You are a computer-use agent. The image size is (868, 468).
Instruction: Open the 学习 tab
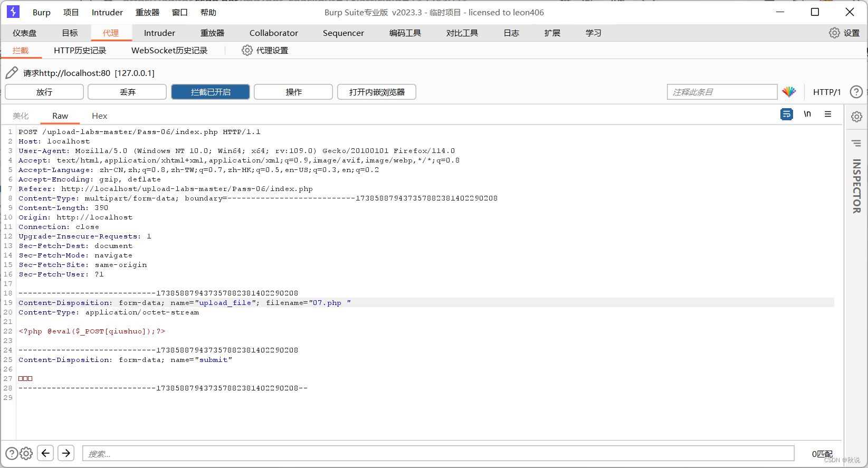pyautogui.click(x=594, y=33)
